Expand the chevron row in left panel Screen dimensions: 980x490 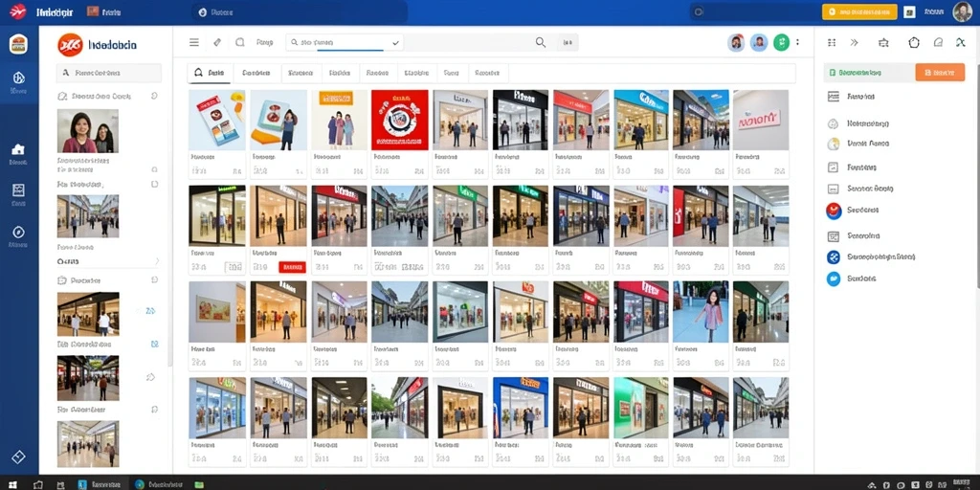coord(108,261)
